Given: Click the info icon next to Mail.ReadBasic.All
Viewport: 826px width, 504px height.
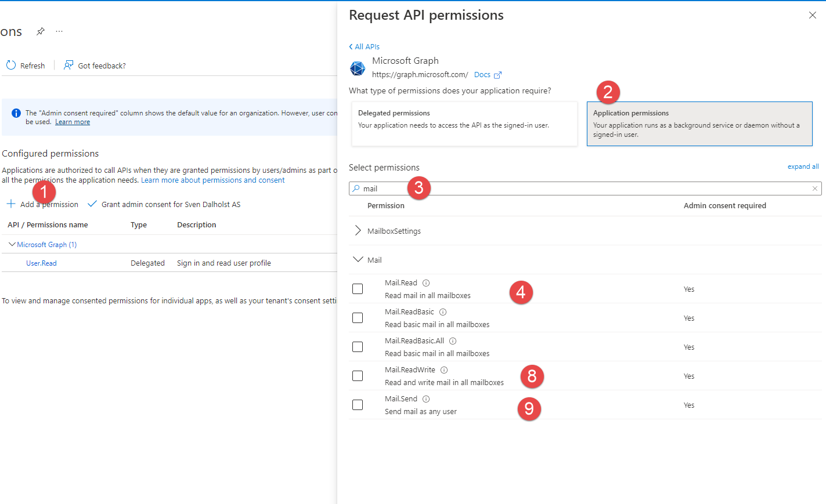Looking at the screenshot, I should pyautogui.click(x=453, y=341).
